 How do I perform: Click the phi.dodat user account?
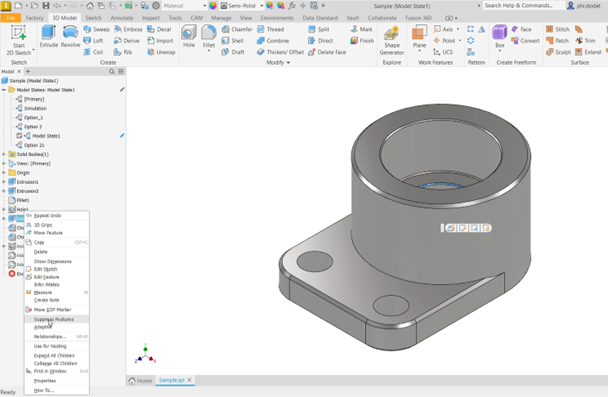click(584, 5)
